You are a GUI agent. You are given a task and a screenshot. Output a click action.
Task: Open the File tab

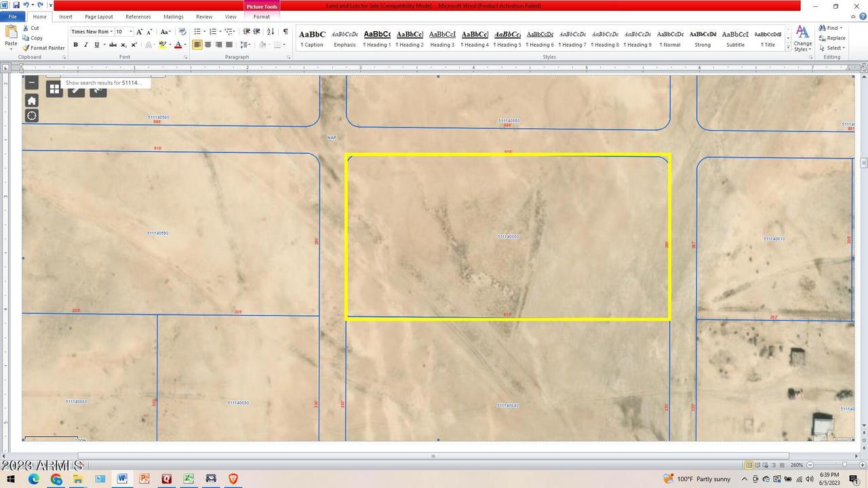12,17
